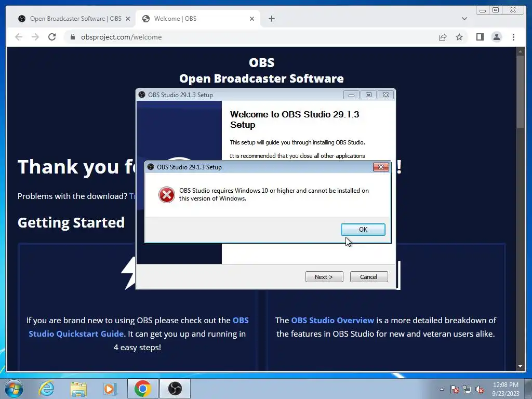Click OK in the error dialog
The width and height of the screenshot is (532, 399).
pyautogui.click(x=363, y=229)
